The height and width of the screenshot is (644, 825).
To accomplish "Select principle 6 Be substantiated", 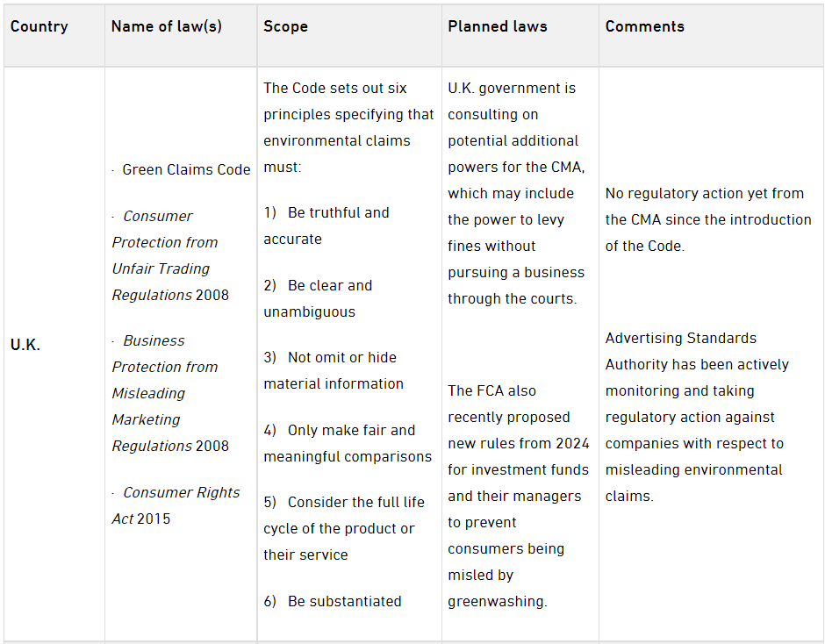I will 333,601.
